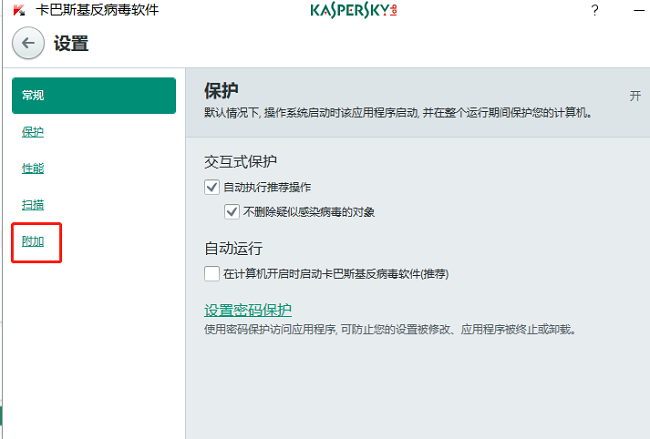Viewport: 650px width, 439px height.
Task: Open the 附加 settings section
Action: (x=33, y=241)
